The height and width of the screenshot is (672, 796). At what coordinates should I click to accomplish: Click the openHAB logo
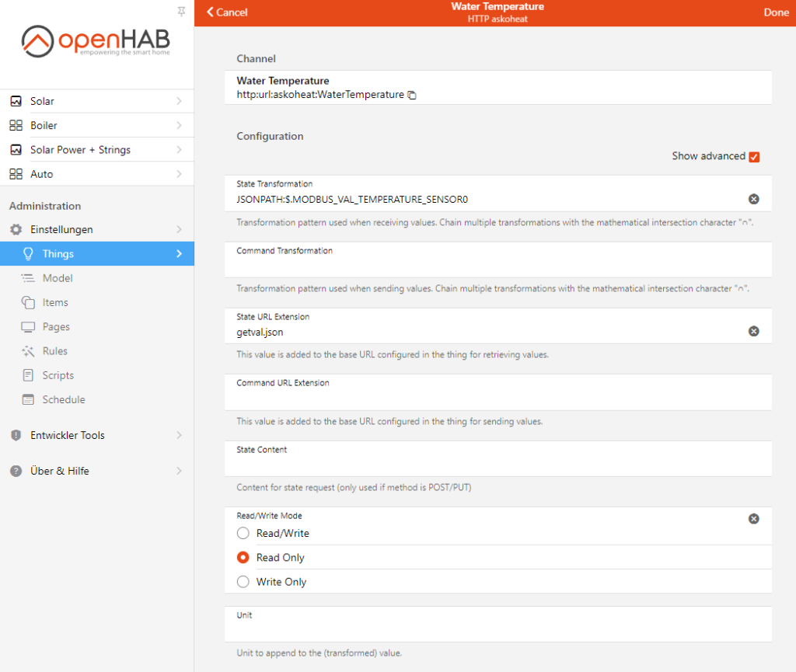(96, 41)
